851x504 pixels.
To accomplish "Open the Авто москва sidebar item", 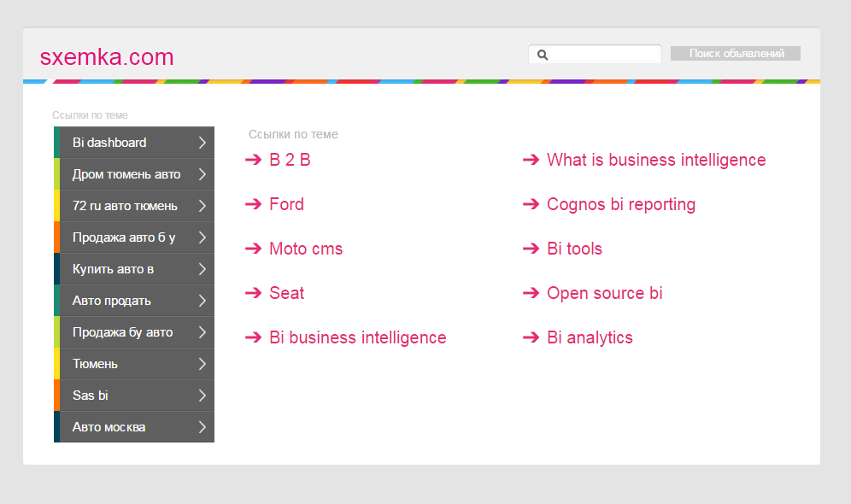I will (x=109, y=427).
